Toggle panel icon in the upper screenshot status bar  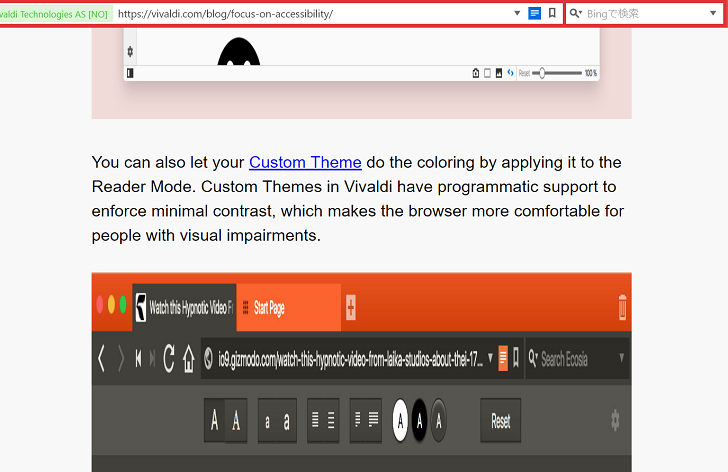130,73
